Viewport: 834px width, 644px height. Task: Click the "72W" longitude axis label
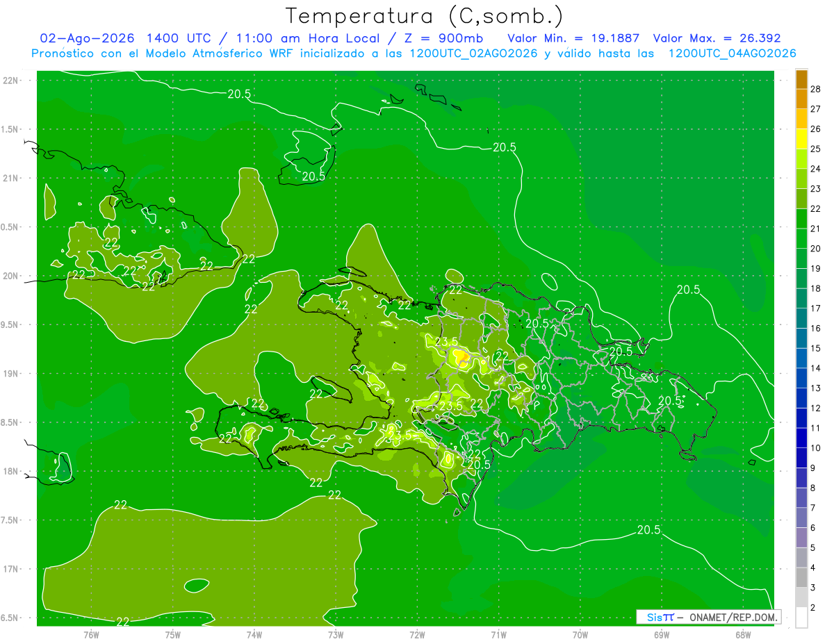pos(417,634)
